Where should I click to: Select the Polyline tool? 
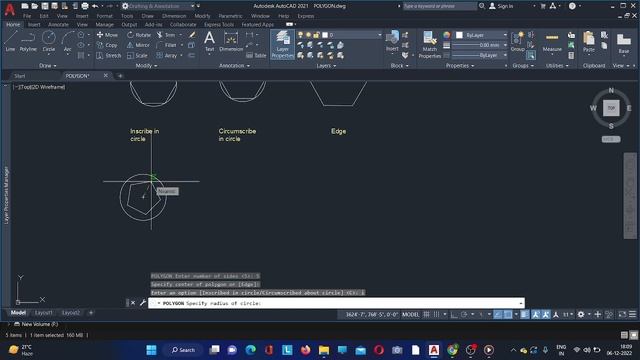pyautogui.click(x=28, y=41)
